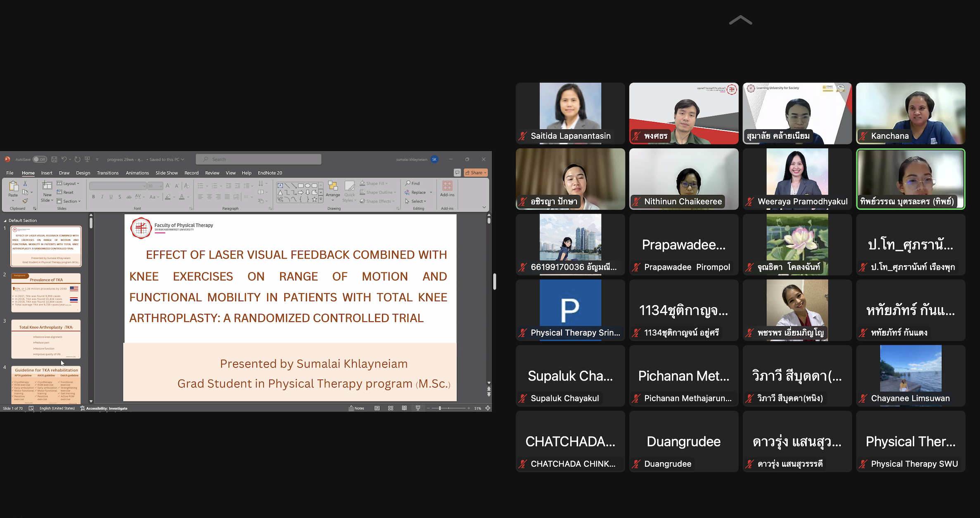Click the Format Painter brush icon
980x518 pixels.
point(25,201)
